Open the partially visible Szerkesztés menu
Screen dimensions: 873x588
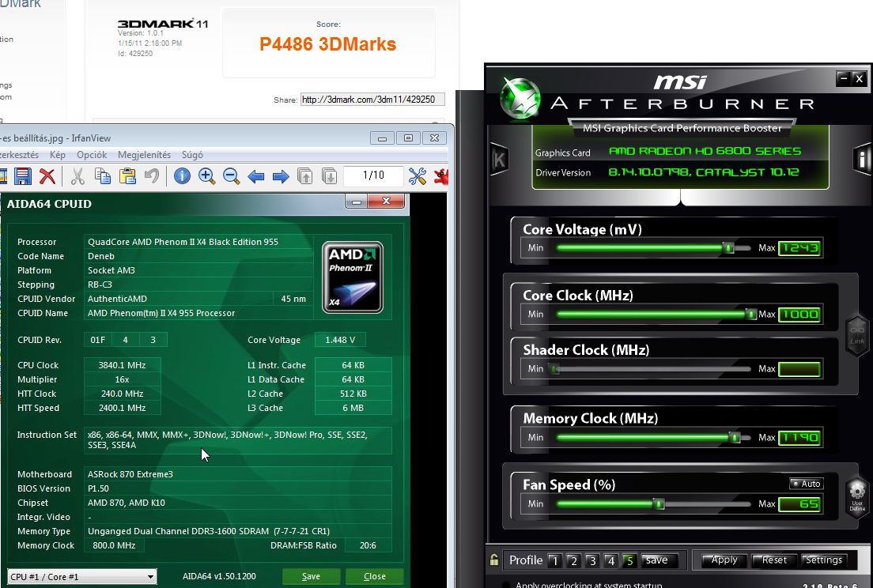19,155
